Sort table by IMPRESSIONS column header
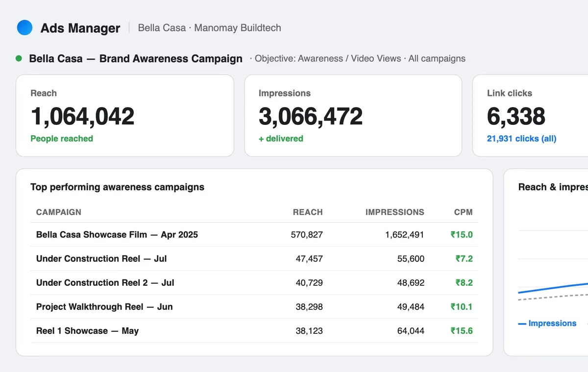This screenshot has height=372, width=588. [x=395, y=212]
